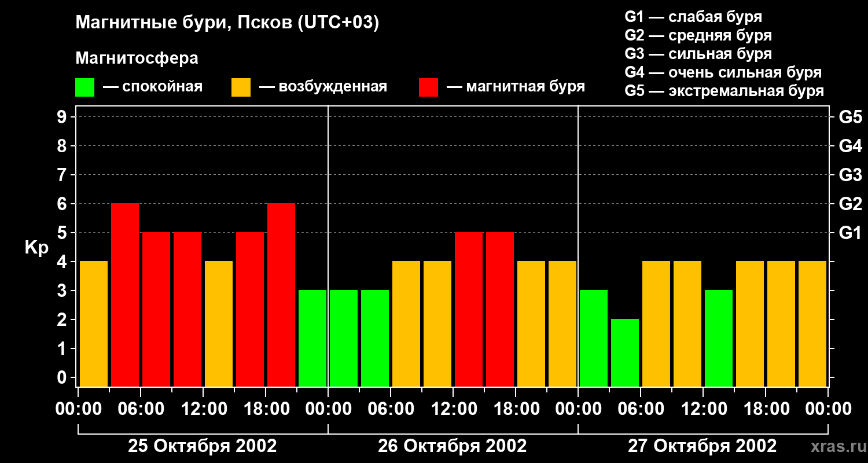Image resolution: width=868 pixels, height=463 pixels.
Task: Click the 'G3 — сильная буря' legend text
Action: 698,54
